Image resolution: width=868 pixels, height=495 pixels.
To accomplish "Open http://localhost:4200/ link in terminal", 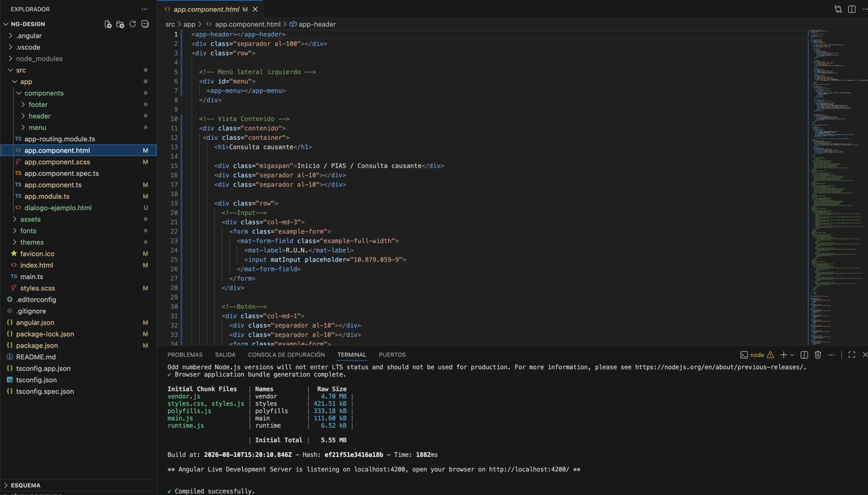I will click(529, 470).
